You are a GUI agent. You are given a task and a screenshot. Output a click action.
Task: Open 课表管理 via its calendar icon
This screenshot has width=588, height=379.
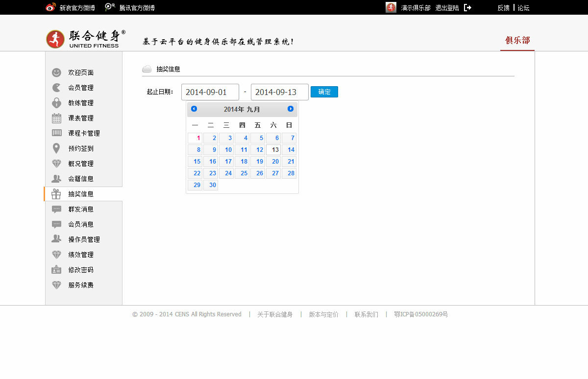point(57,118)
